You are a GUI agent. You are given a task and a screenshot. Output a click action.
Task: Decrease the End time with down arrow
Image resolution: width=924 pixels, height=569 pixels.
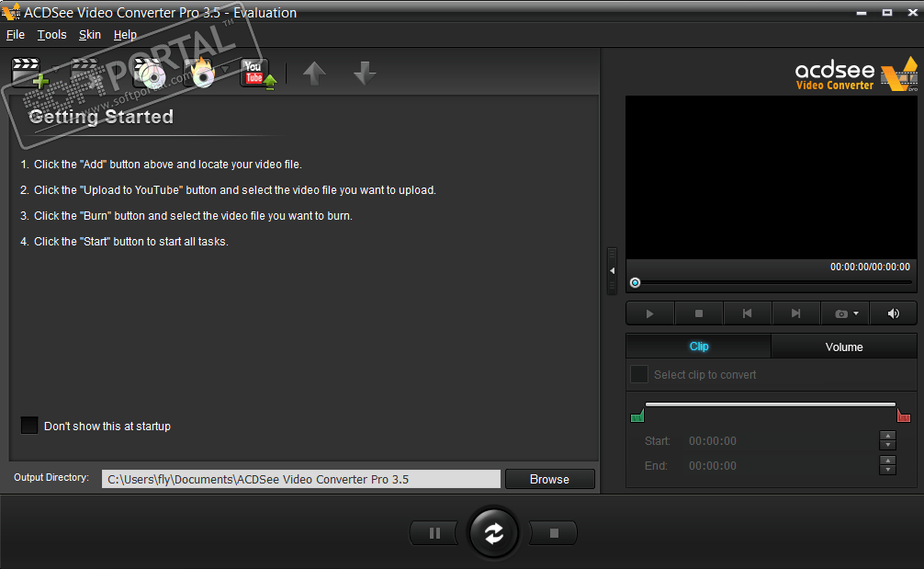tap(887, 470)
